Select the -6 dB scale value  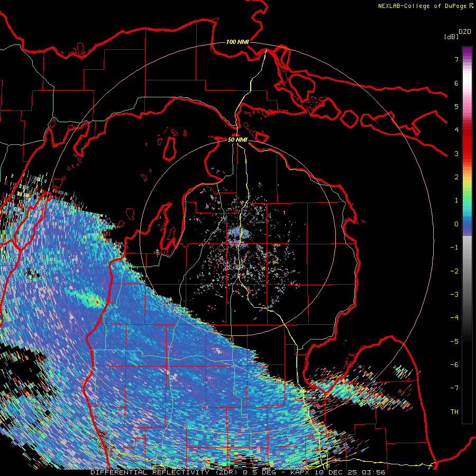tap(454, 365)
